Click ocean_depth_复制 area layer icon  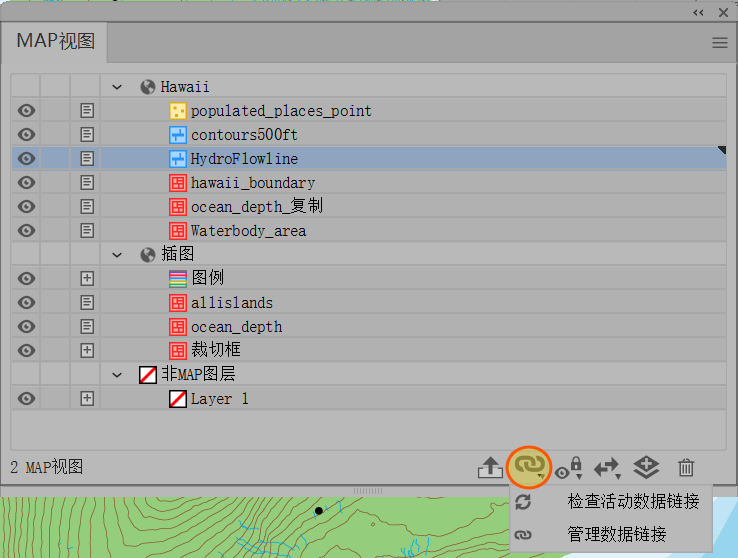point(177,207)
